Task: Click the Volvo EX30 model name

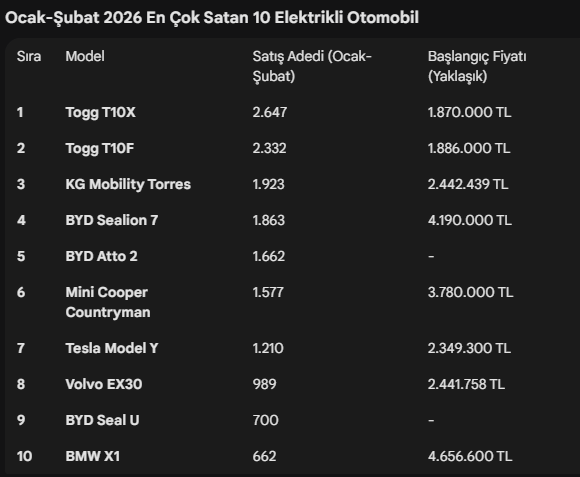Action: (104, 384)
